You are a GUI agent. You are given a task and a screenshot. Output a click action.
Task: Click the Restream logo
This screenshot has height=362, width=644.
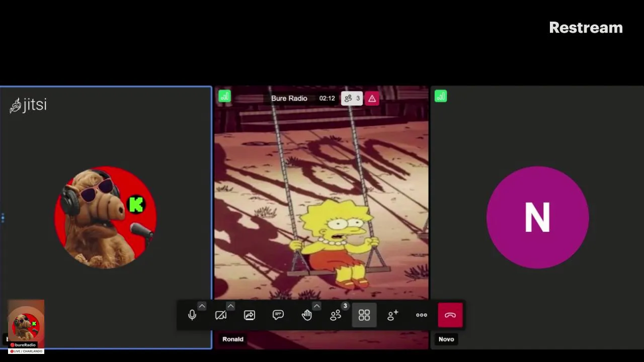point(586,28)
